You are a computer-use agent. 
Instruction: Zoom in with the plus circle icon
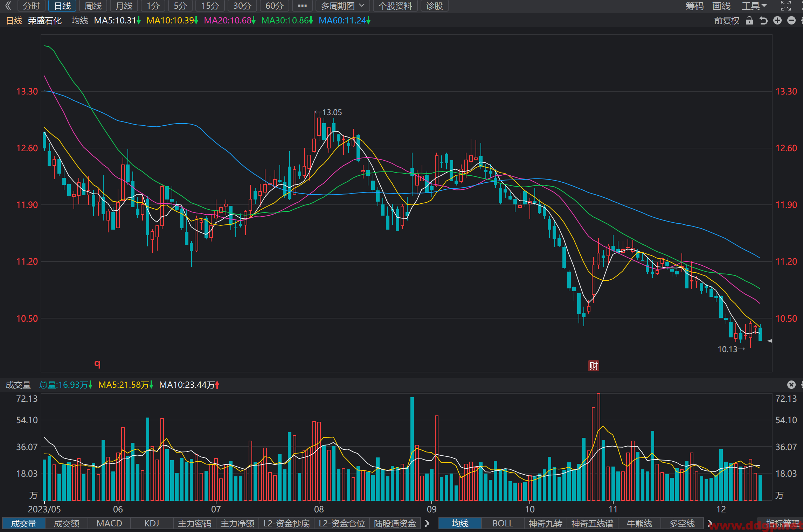pos(777,21)
